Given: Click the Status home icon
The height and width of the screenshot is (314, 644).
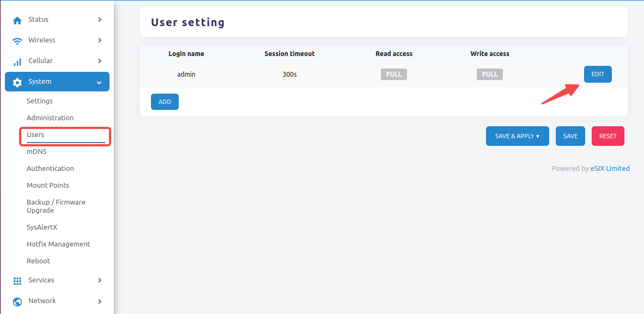Looking at the screenshot, I should point(16,19).
